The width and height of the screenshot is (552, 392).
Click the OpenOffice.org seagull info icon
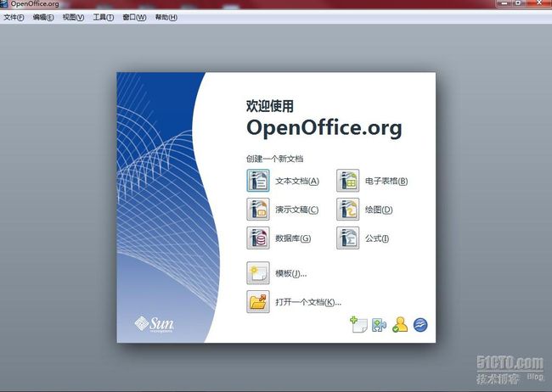click(x=420, y=325)
